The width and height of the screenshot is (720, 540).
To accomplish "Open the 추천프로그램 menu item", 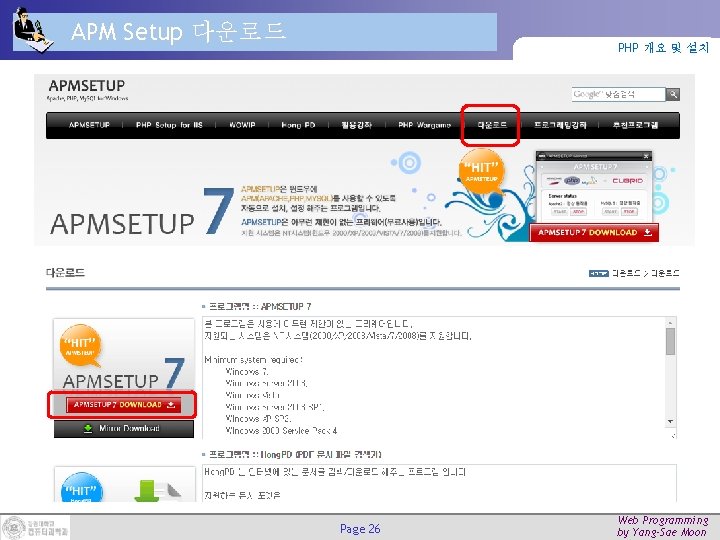I will (635, 125).
